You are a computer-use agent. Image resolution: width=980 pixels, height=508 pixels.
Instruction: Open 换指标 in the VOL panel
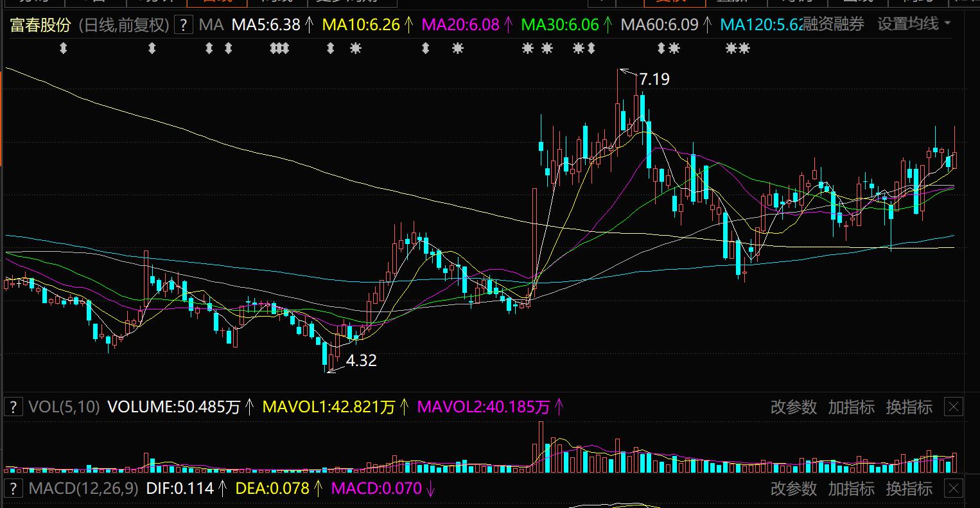(909, 407)
